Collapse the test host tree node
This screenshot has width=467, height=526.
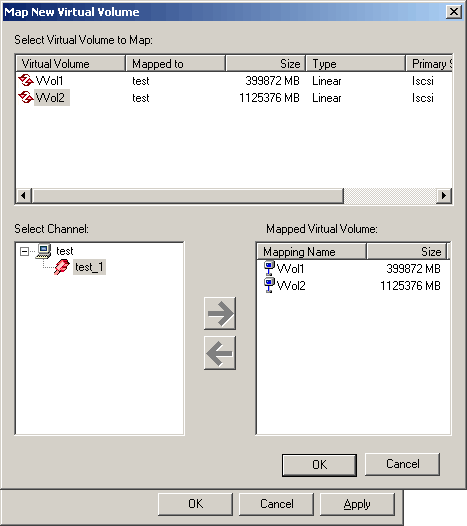point(24,251)
